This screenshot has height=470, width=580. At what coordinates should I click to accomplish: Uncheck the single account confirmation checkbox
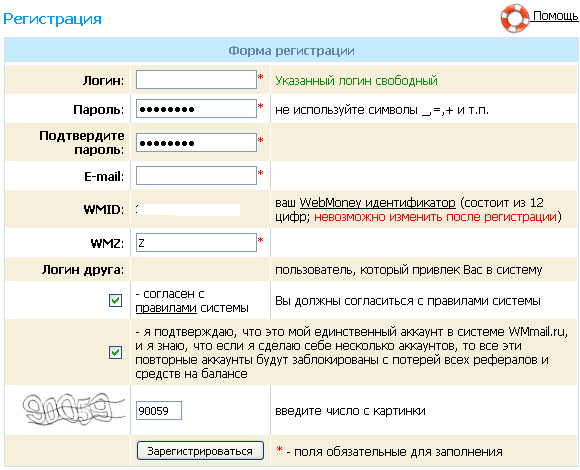pyautogui.click(x=115, y=352)
